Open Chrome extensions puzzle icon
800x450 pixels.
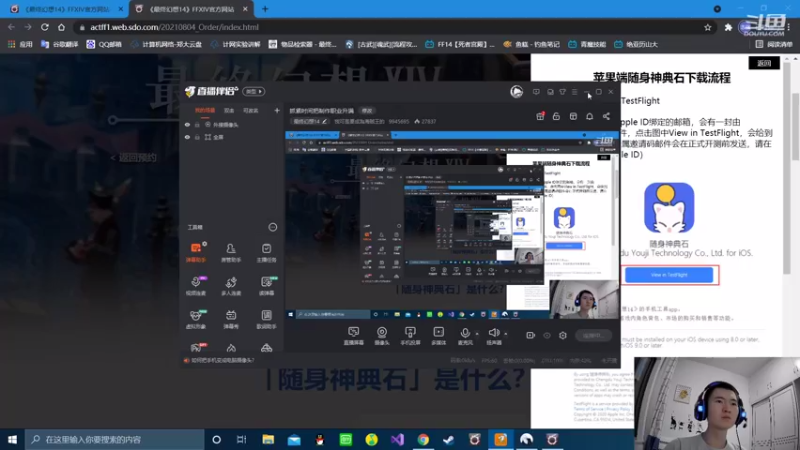coord(728,27)
